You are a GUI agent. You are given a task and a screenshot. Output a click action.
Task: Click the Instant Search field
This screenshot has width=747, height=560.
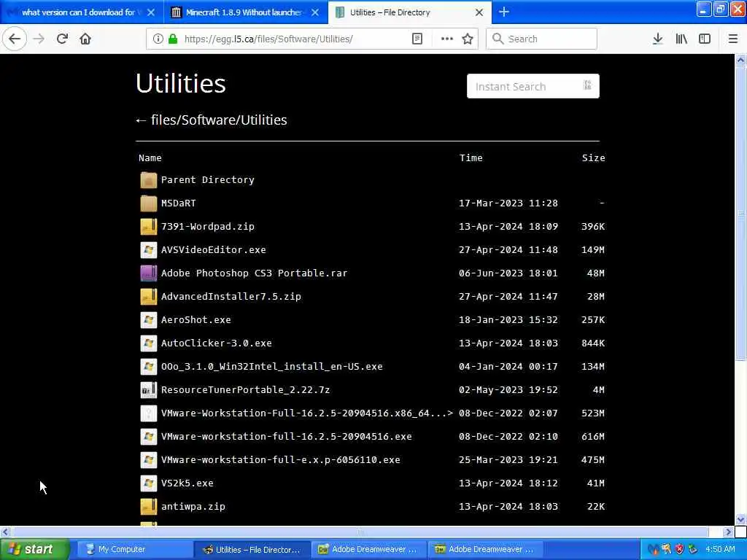(x=533, y=86)
